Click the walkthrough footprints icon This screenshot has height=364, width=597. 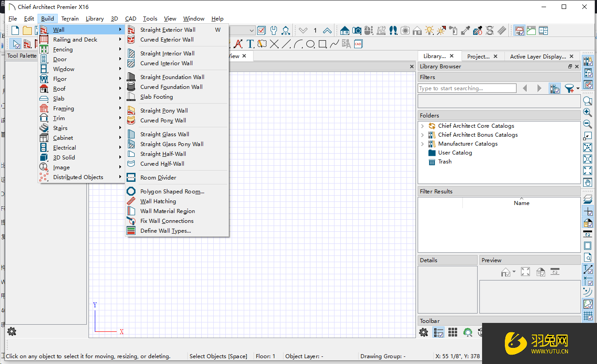coord(393,30)
